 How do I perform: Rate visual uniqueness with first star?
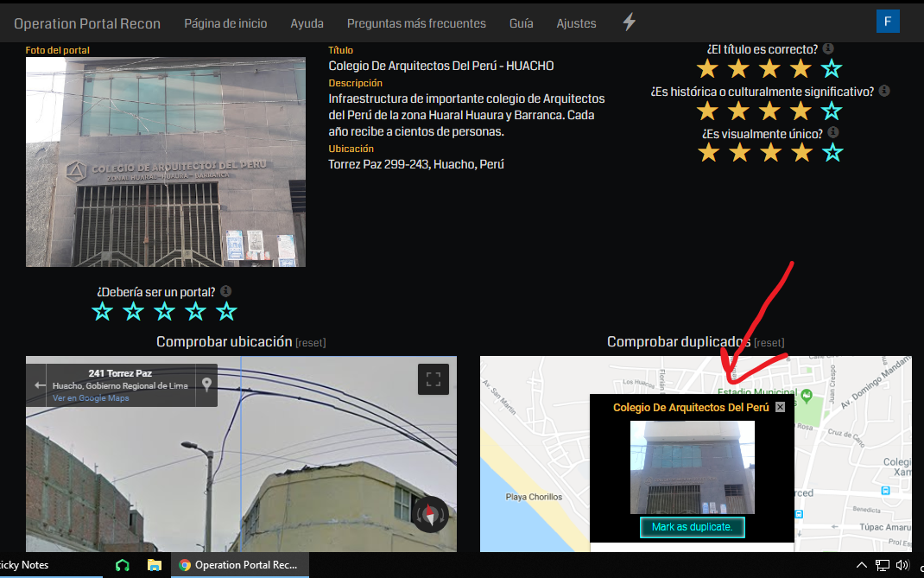point(707,153)
